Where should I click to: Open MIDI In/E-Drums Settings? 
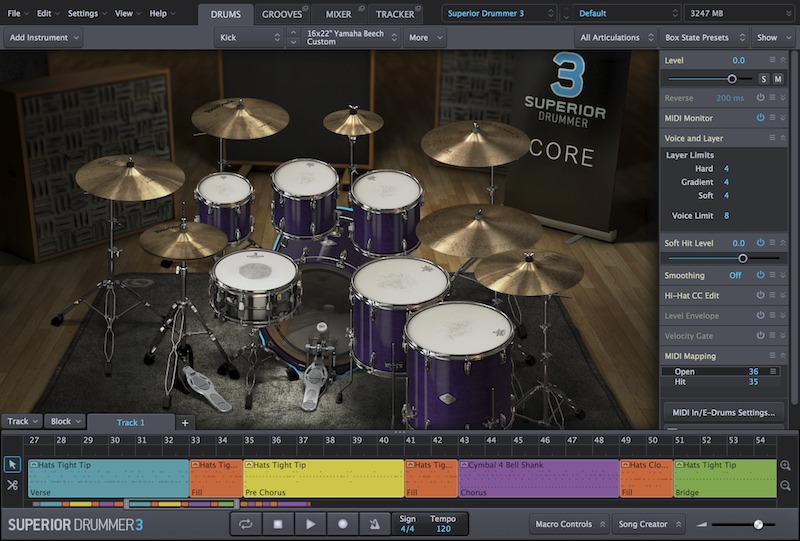(723, 412)
